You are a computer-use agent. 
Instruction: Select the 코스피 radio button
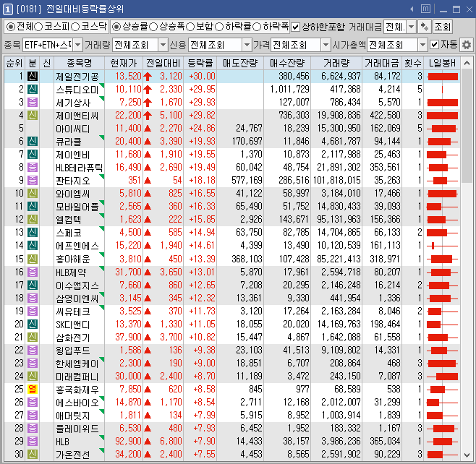38,27
